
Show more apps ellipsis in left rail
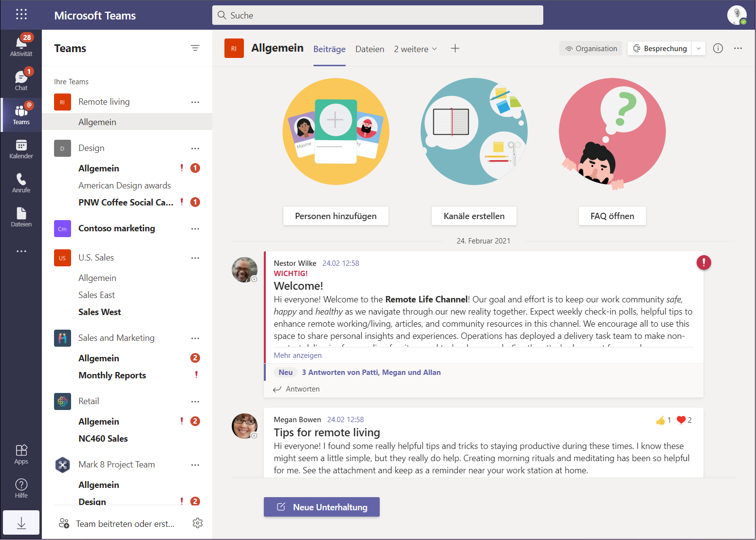click(x=21, y=251)
